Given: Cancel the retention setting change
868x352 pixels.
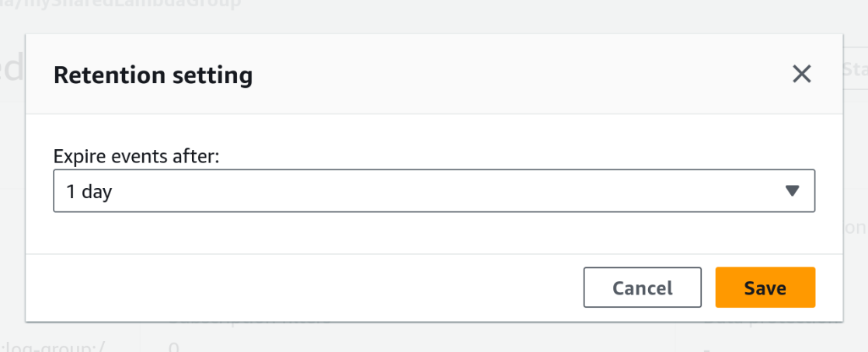Looking at the screenshot, I should click(642, 288).
